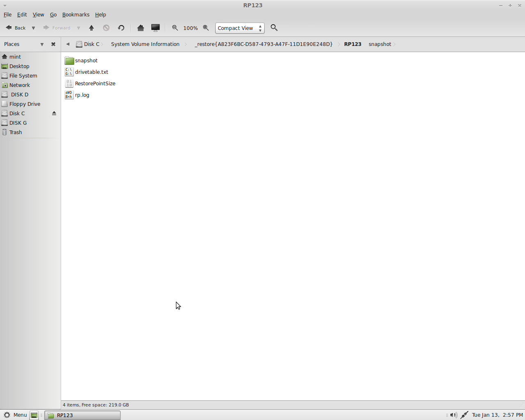Open Back history dropdown arrow

coord(33,28)
